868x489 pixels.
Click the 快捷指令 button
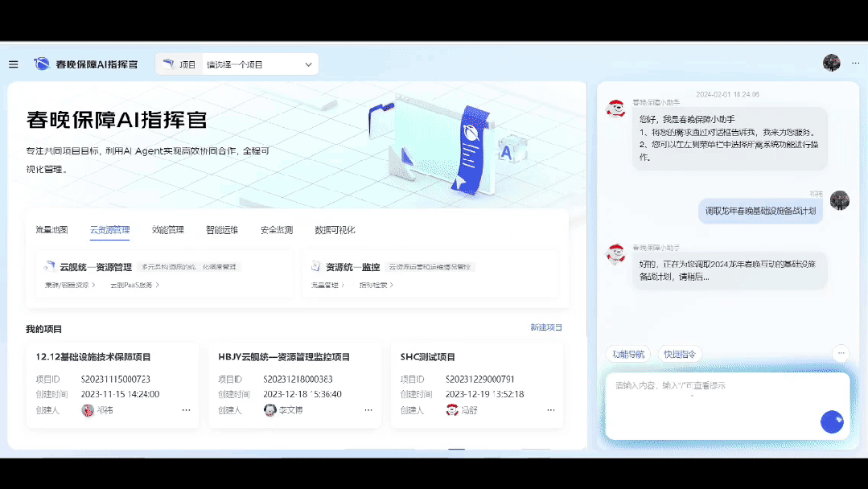coord(681,353)
